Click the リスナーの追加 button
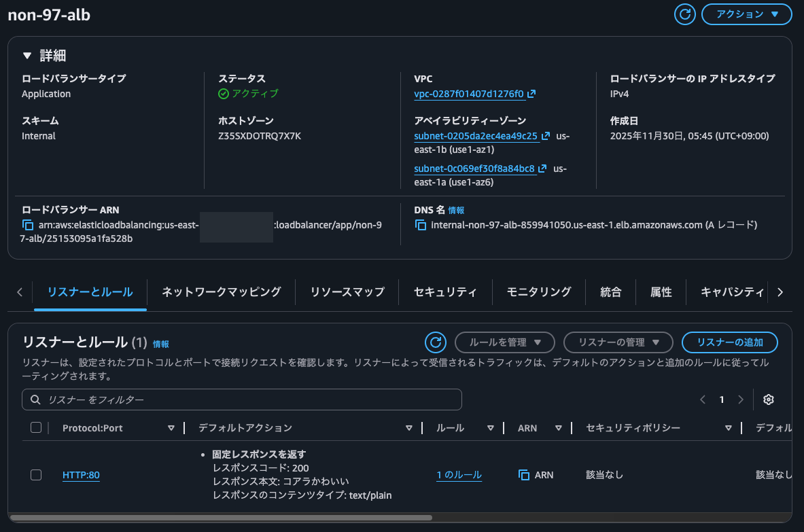Viewport: 804px width, 532px height. click(729, 342)
